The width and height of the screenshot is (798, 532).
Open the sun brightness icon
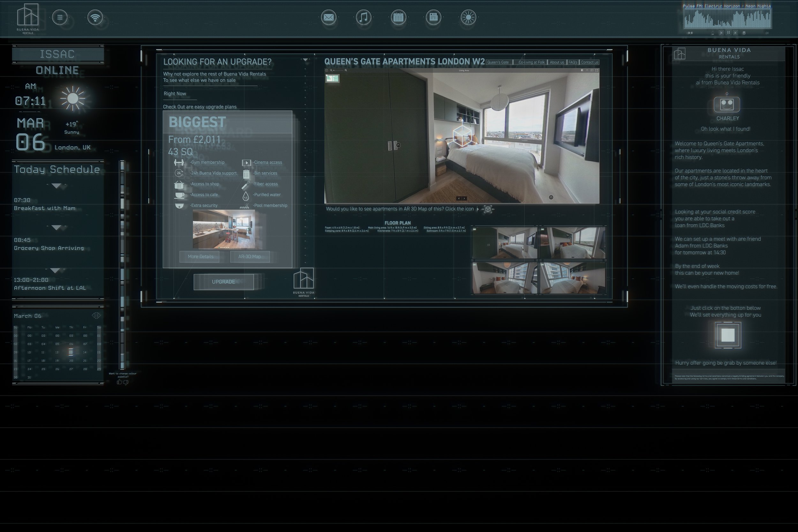(468, 17)
